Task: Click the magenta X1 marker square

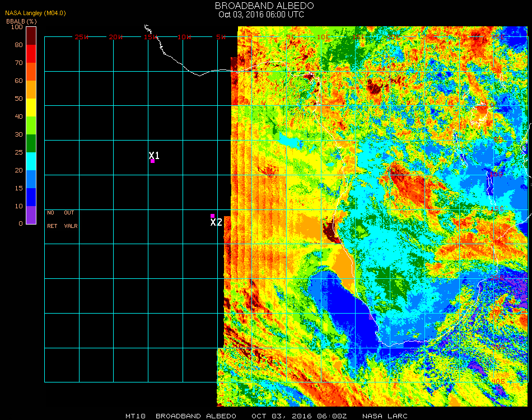Action: pos(153,161)
